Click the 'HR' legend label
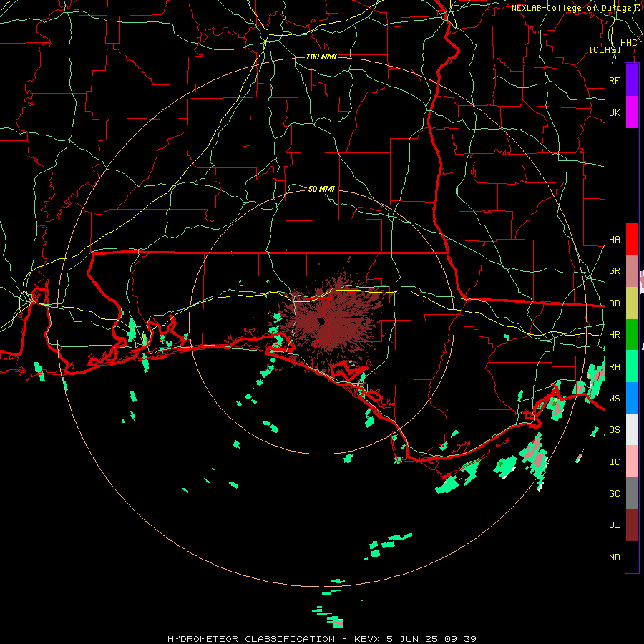 pyautogui.click(x=614, y=335)
